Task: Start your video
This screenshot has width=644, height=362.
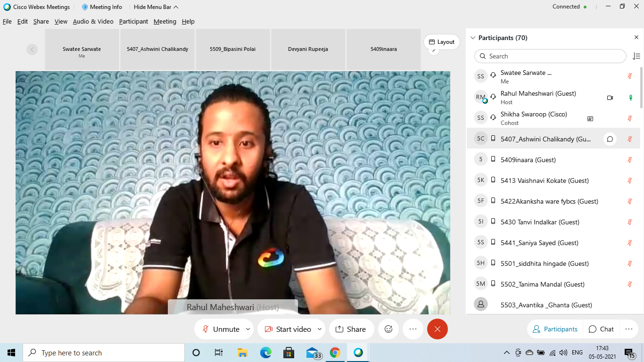Action: tap(288, 329)
